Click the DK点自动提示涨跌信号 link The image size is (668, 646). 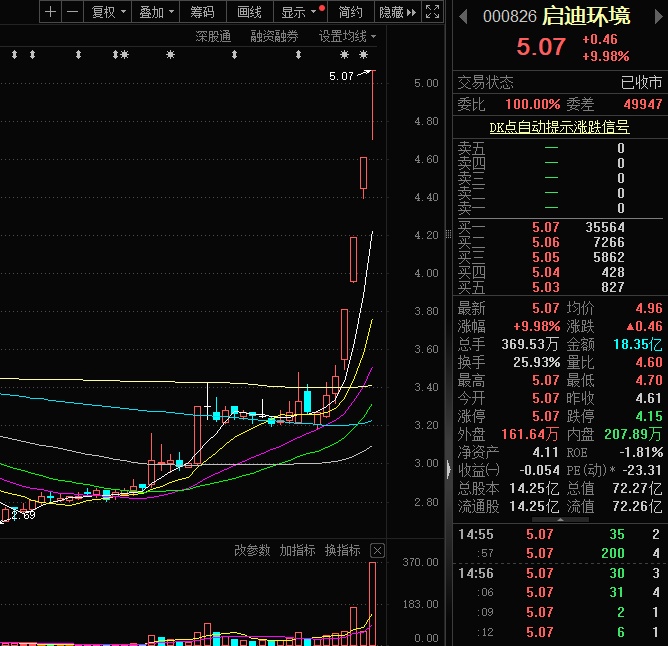click(x=559, y=127)
